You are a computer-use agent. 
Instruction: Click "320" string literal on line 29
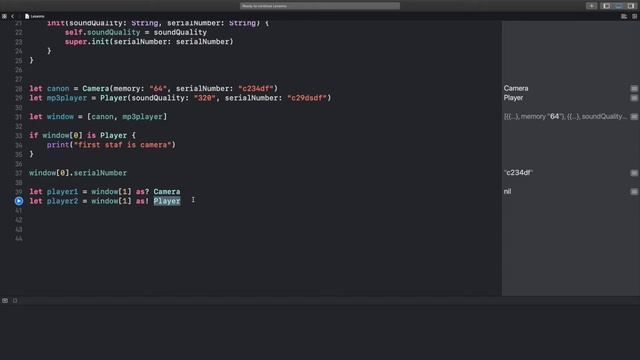coord(204,98)
